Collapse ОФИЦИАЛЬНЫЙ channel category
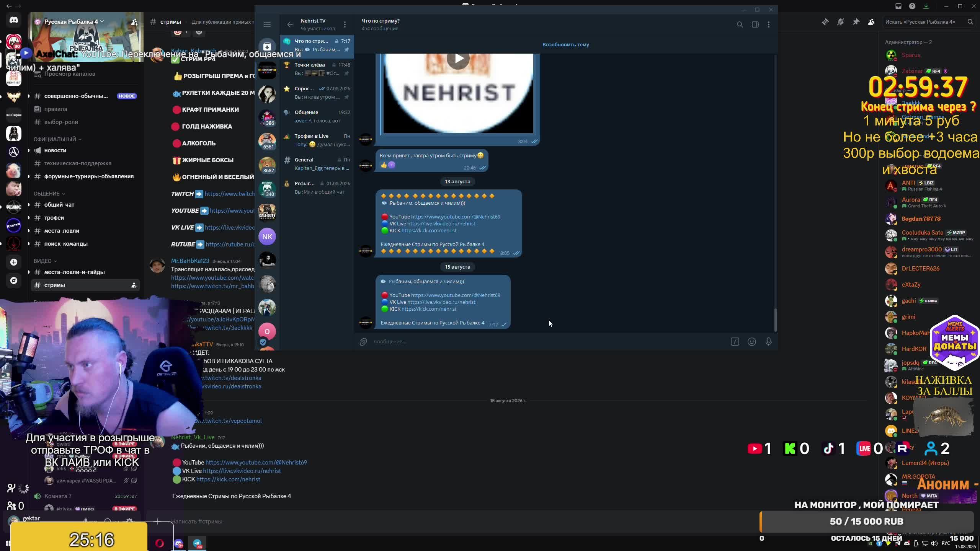This screenshot has height=551, width=980. point(57,139)
